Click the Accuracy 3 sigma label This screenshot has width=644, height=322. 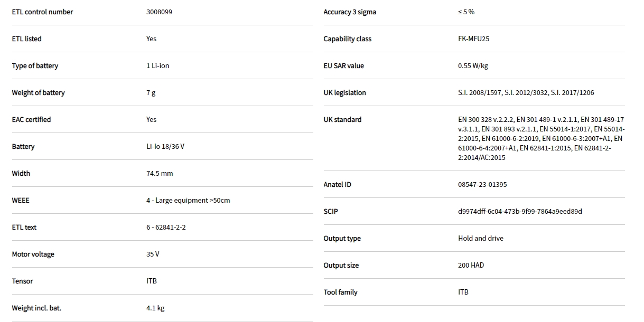tap(350, 12)
